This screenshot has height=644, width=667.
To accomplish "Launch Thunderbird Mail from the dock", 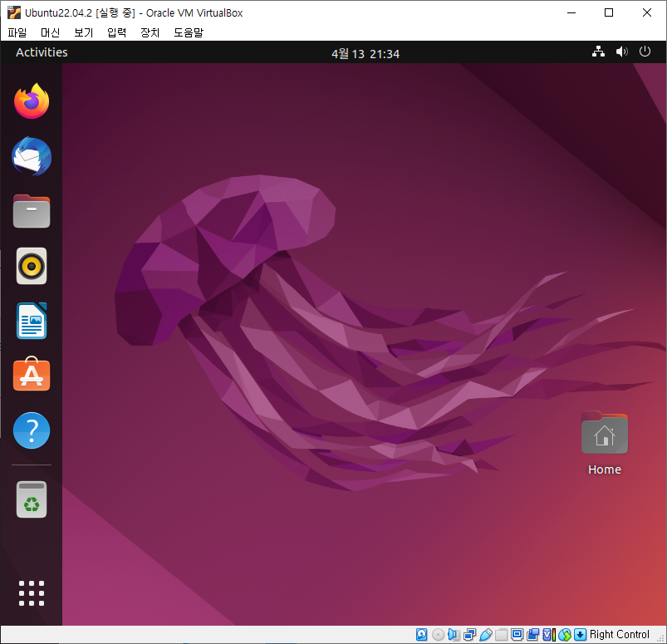I will [x=32, y=156].
